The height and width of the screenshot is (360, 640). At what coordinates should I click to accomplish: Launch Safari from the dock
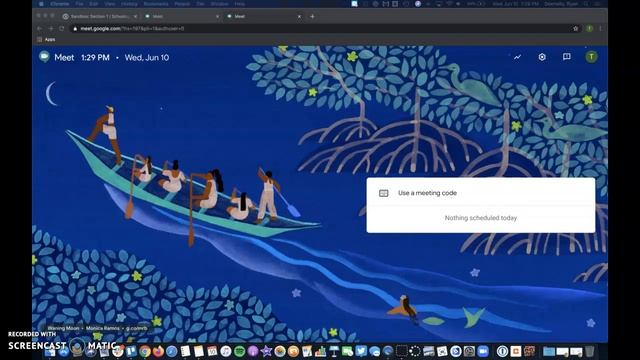172,351
